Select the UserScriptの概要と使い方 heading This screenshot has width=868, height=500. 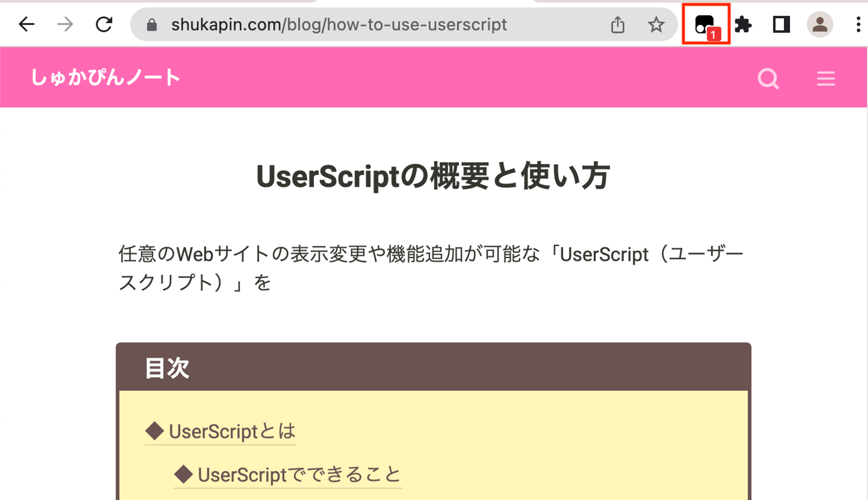[x=433, y=176]
